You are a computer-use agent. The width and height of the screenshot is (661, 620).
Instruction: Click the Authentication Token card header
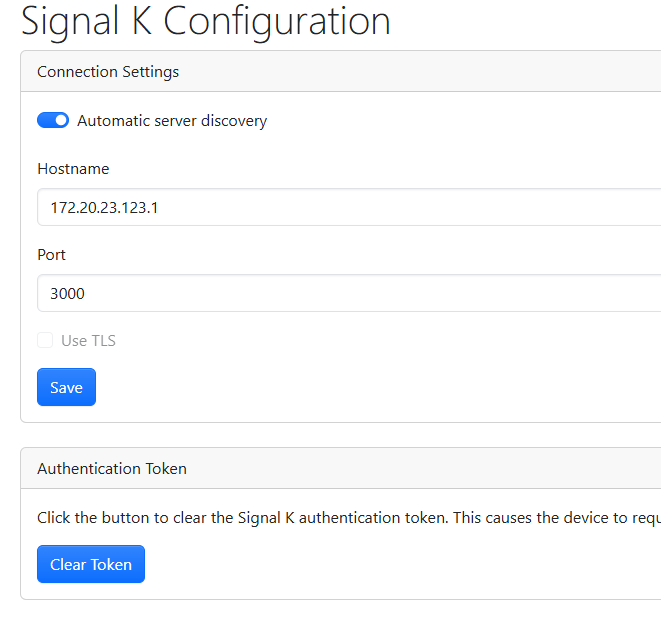click(341, 468)
